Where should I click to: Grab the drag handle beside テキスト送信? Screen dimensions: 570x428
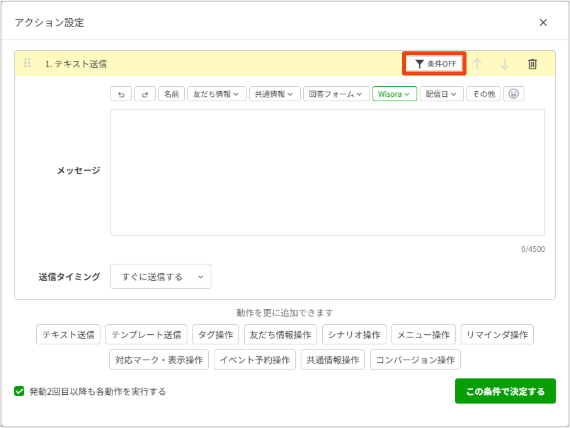27,63
